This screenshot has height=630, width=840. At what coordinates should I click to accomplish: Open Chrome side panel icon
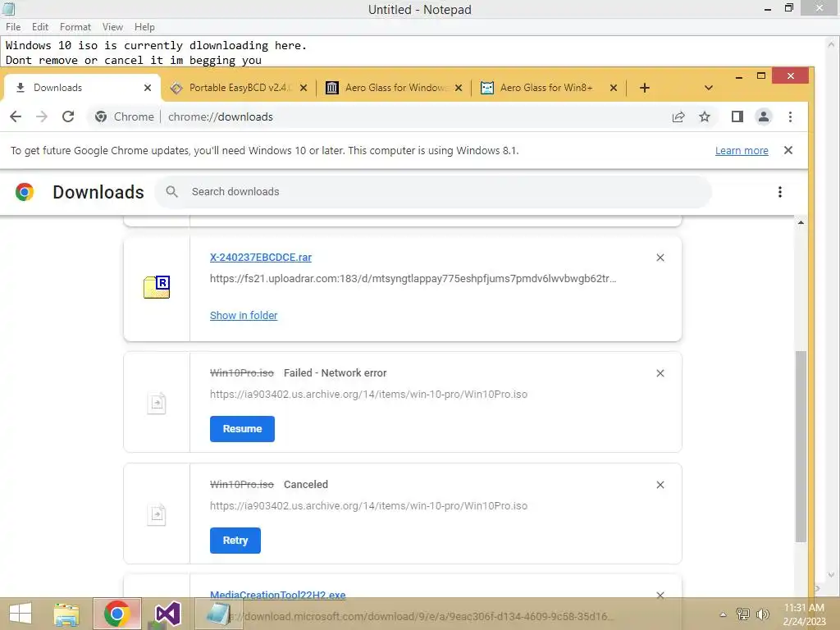point(737,116)
